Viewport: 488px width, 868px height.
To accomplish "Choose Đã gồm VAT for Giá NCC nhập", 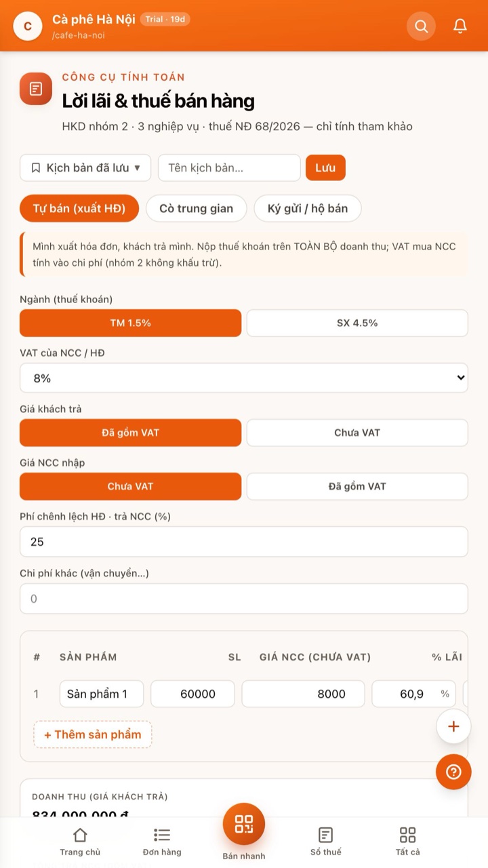I will (357, 486).
